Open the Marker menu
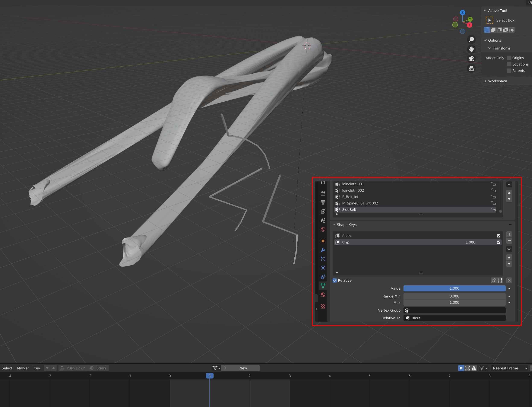The width and height of the screenshot is (532, 407). (23, 368)
